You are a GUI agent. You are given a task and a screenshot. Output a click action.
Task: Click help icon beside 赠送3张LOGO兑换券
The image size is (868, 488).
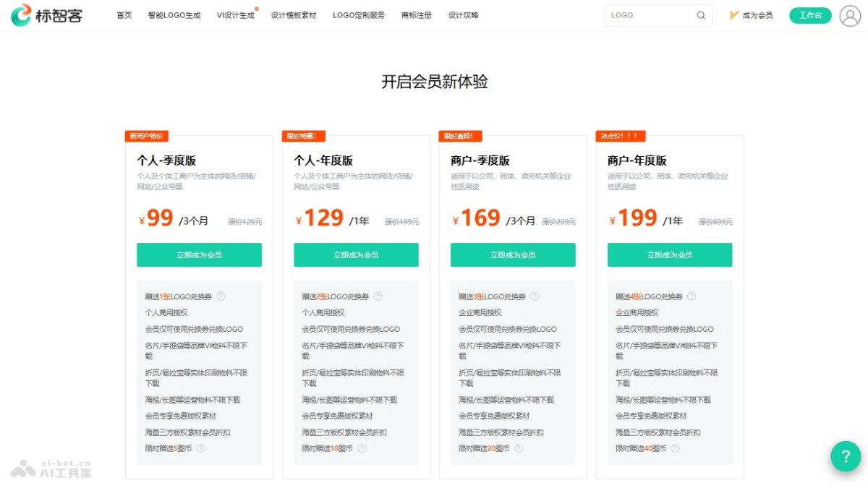[534, 295]
